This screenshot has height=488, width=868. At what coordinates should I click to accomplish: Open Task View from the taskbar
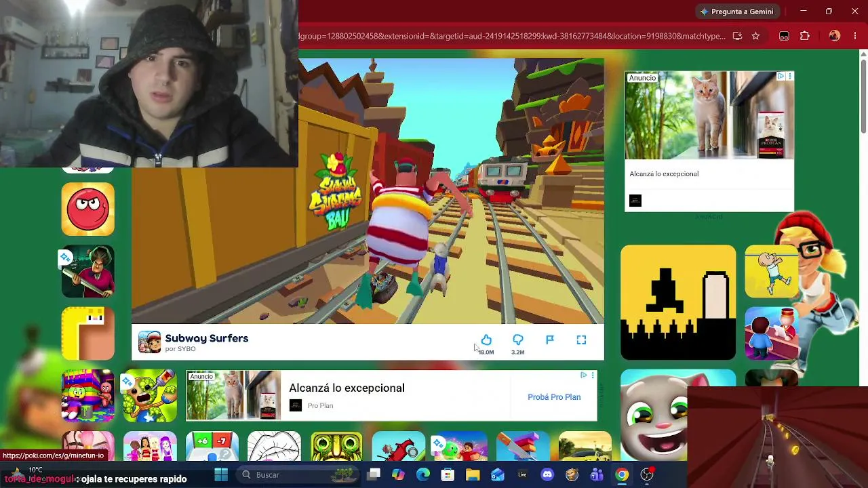coord(374,475)
